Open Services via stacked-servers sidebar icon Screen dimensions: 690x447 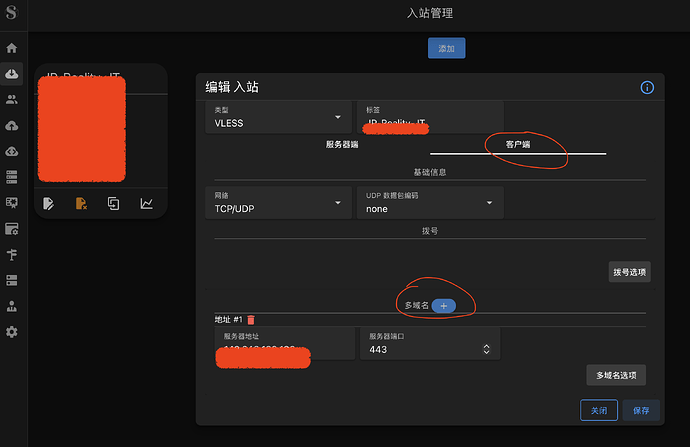pyautogui.click(x=12, y=177)
